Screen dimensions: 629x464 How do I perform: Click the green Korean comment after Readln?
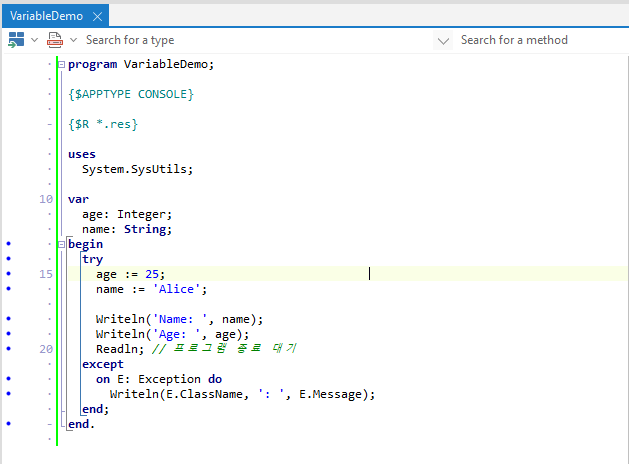pyautogui.click(x=224, y=349)
